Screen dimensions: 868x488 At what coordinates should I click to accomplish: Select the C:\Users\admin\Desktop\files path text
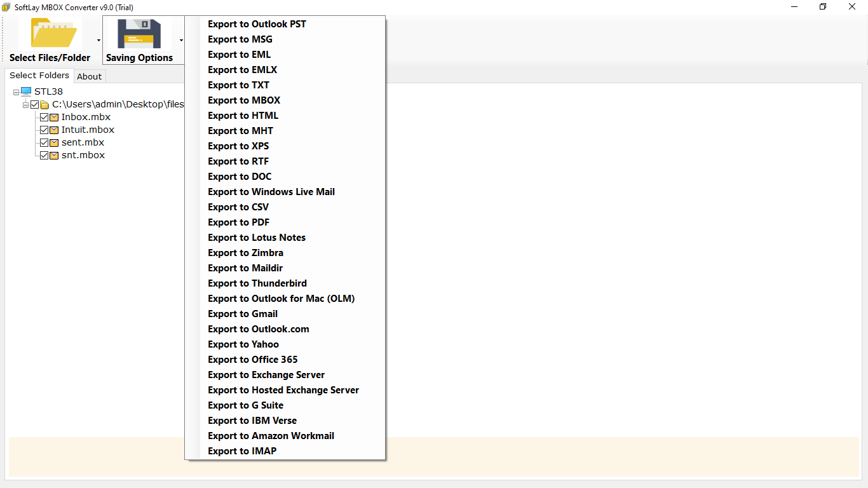pyautogui.click(x=118, y=104)
